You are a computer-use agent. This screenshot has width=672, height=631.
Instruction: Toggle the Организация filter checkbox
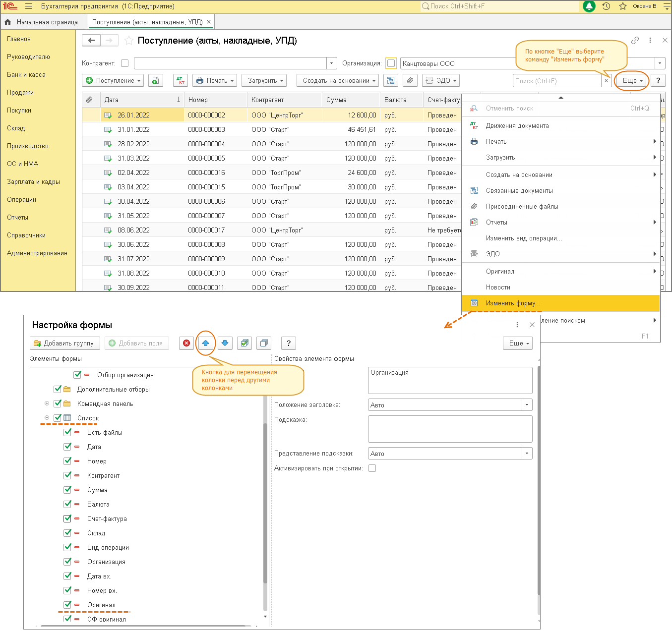tap(391, 63)
